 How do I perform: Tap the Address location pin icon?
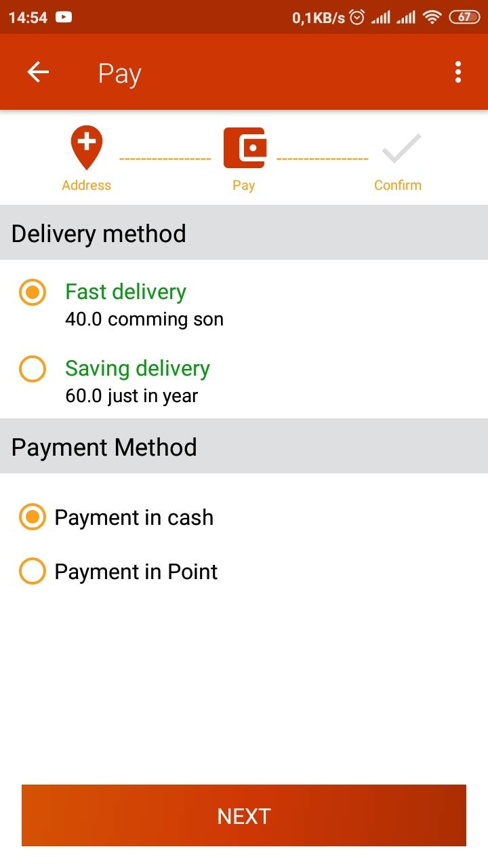pos(87,148)
